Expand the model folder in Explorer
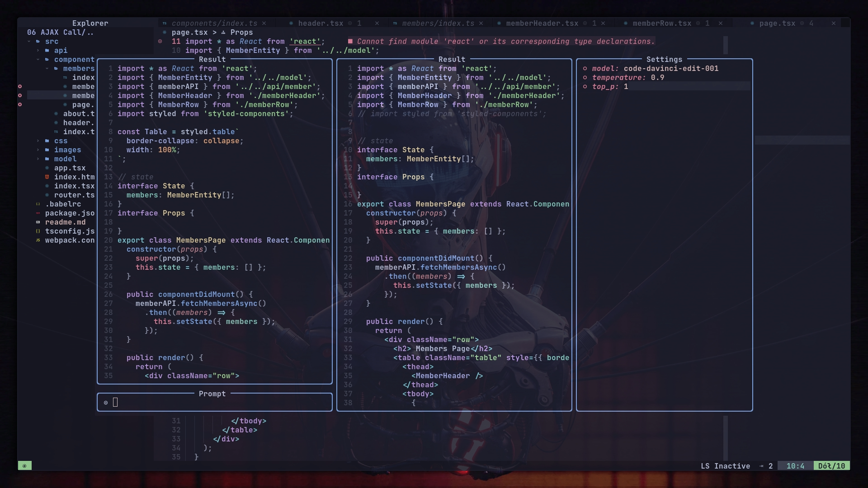The height and width of the screenshot is (488, 868). pyautogui.click(x=38, y=159)
